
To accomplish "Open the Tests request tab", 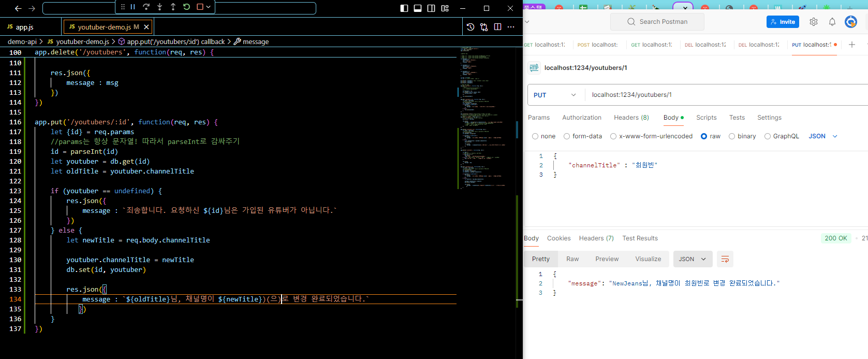I will [737, 118].
